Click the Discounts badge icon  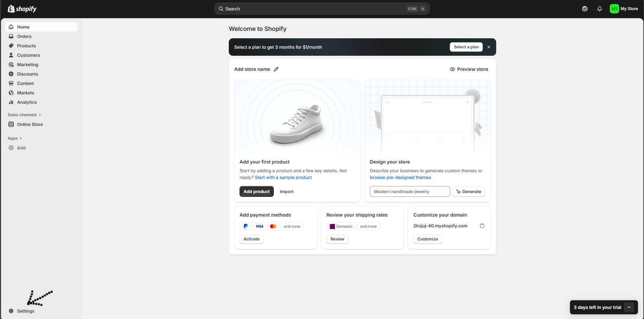(11, 74)
